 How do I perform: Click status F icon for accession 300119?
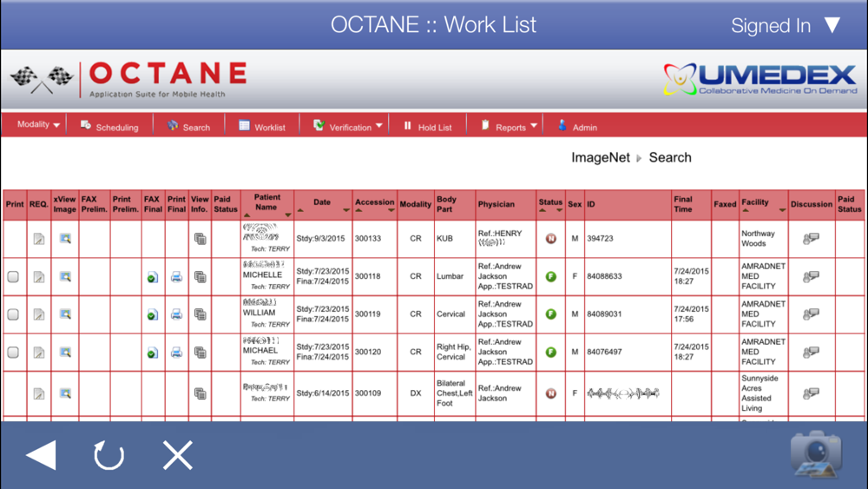coord(551,314)
